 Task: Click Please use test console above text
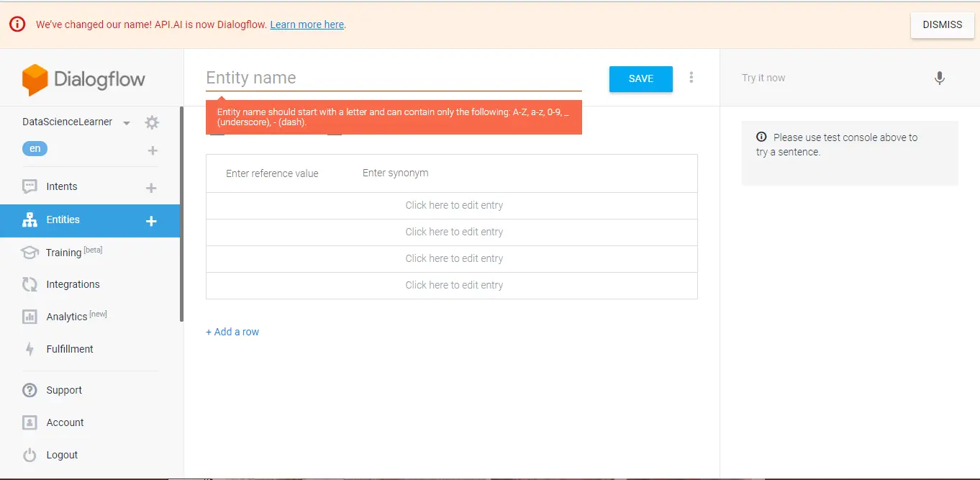tap(837, 145)
